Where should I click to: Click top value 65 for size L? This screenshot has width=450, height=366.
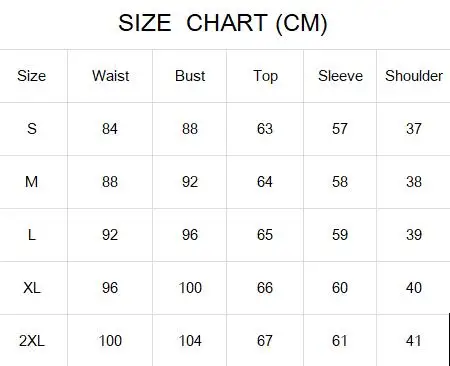click(x=265, y=235)
